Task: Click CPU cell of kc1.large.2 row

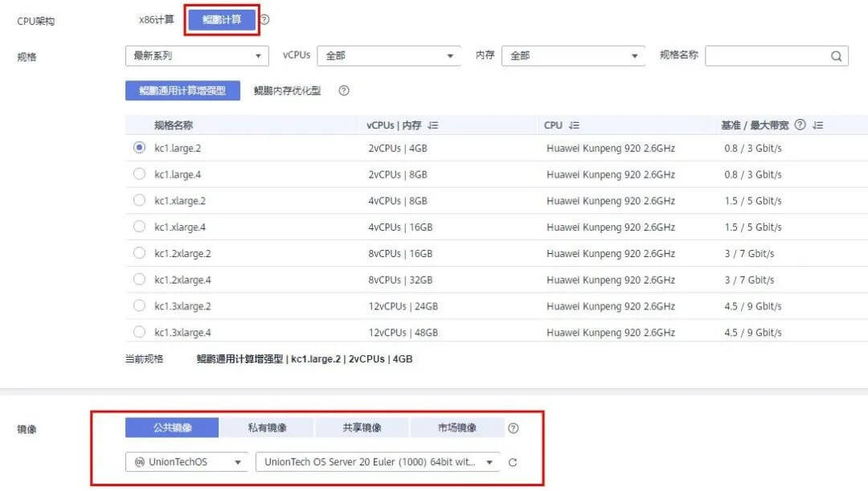Action: point(611,149)
